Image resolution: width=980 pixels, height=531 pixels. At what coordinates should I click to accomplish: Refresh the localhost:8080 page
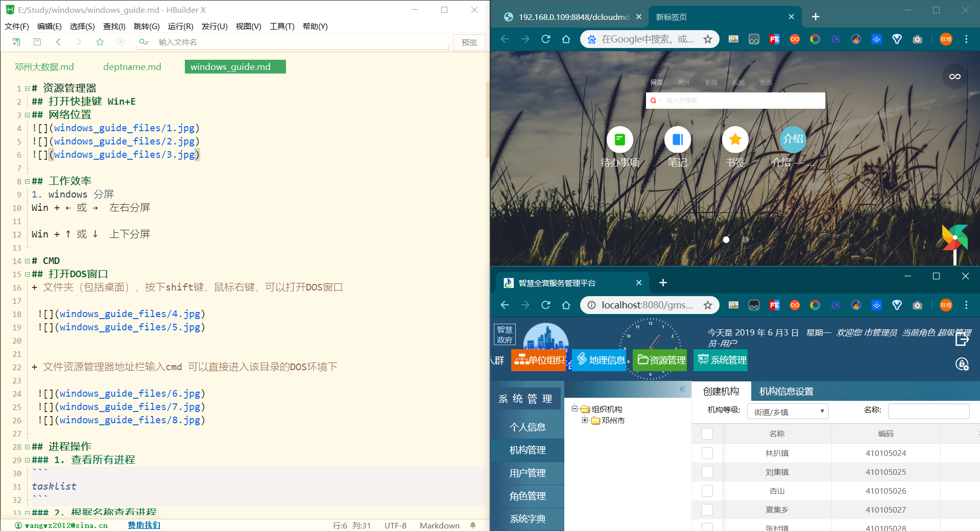545,305
